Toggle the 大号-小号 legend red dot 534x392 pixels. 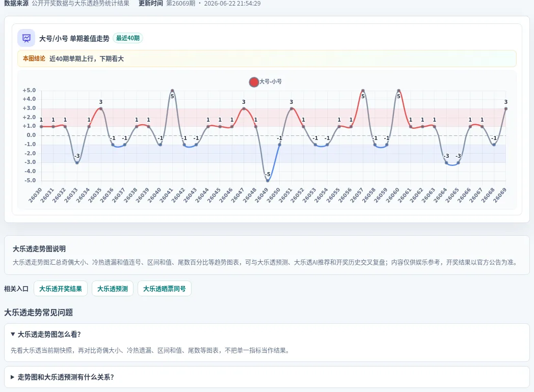pyautogui.click(x=254, y=82)
